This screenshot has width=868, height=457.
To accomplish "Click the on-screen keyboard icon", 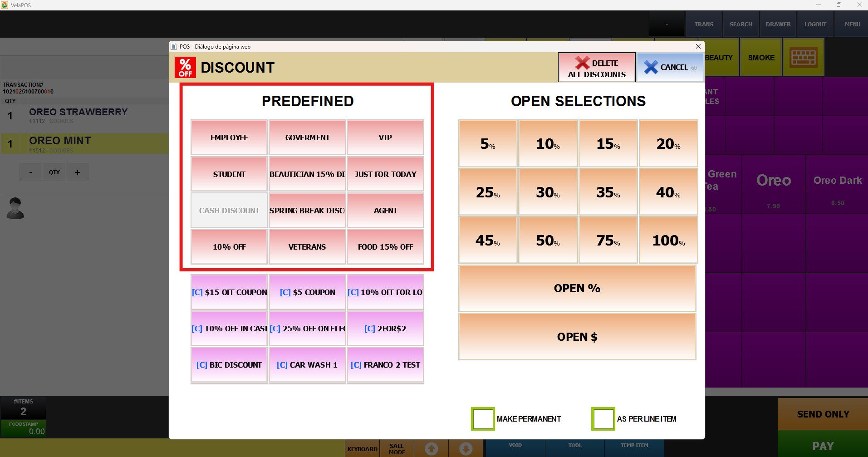I will tap(803, 58).
